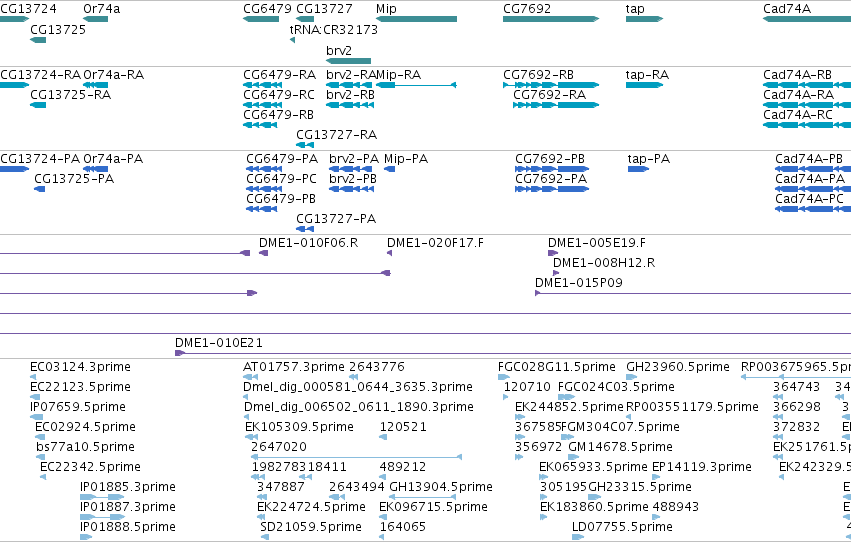Screen dimensions: 851x542
Task: Click the tap gene label
Action: pyautogui.click(x=635, y=9)
